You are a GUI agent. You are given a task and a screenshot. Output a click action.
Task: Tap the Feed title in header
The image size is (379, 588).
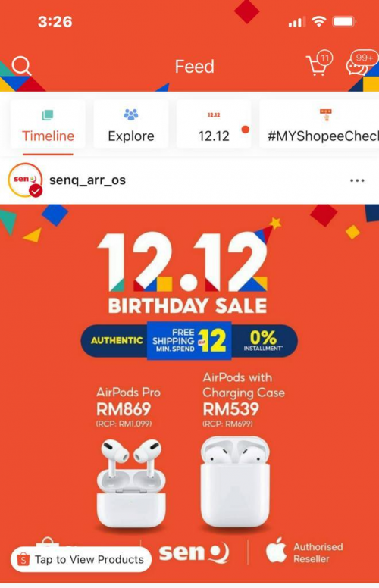tap(194, 67)
